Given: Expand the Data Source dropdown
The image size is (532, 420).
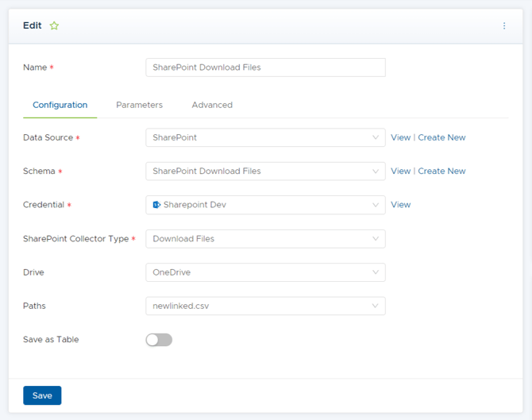Looking at the screenshot, I should [x=265, y=137].
